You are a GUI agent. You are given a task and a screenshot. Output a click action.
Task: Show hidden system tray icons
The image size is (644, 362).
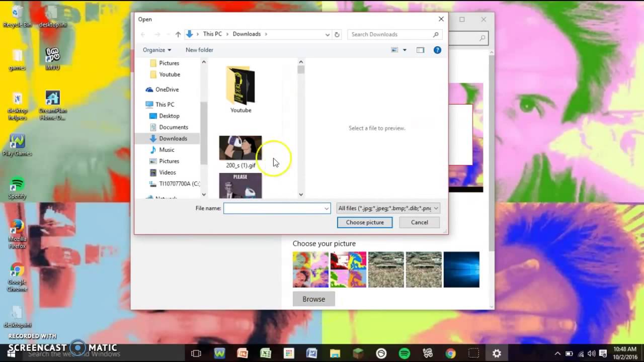coord(557,353)
